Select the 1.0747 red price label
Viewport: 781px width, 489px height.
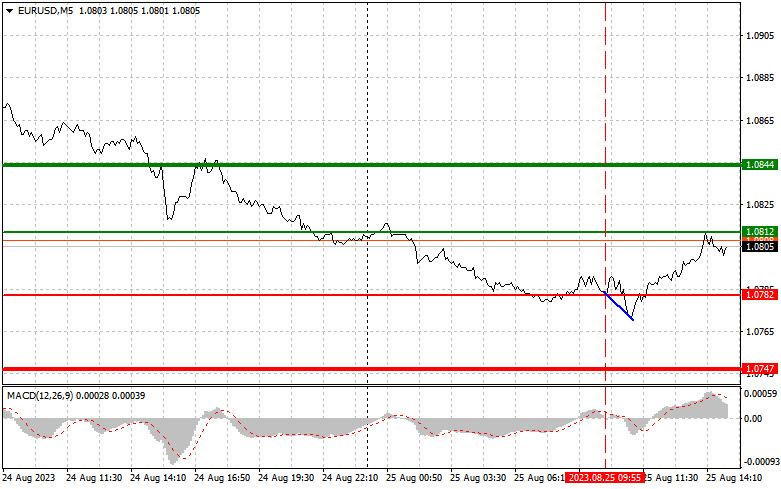pos(760,368)
